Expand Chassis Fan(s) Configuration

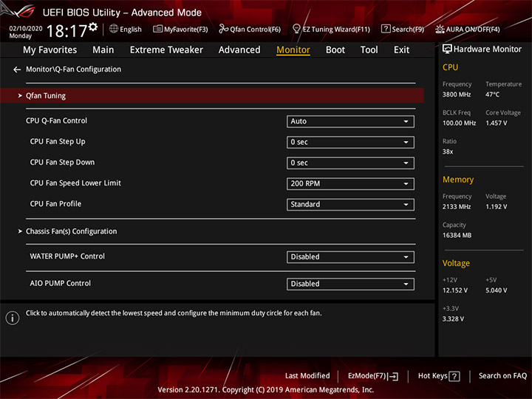71,231
